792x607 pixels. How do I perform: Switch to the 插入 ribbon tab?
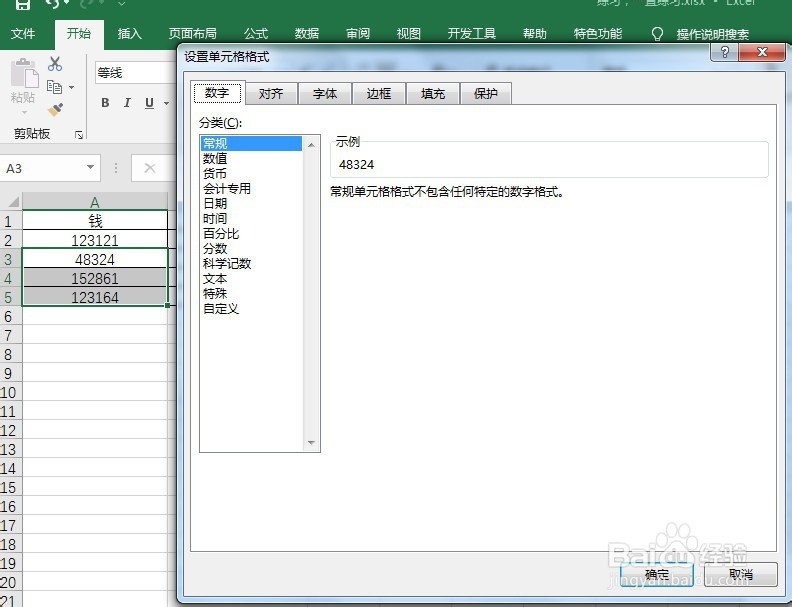coord(129,33)
